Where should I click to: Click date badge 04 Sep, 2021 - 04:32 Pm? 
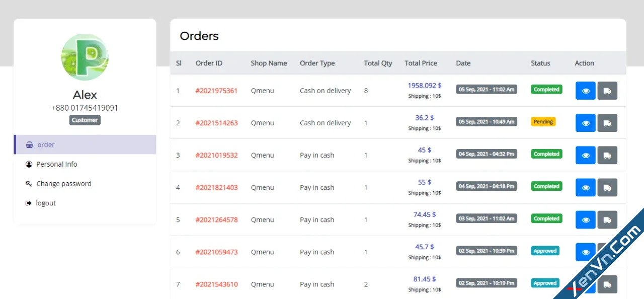[x=487, y=154]
